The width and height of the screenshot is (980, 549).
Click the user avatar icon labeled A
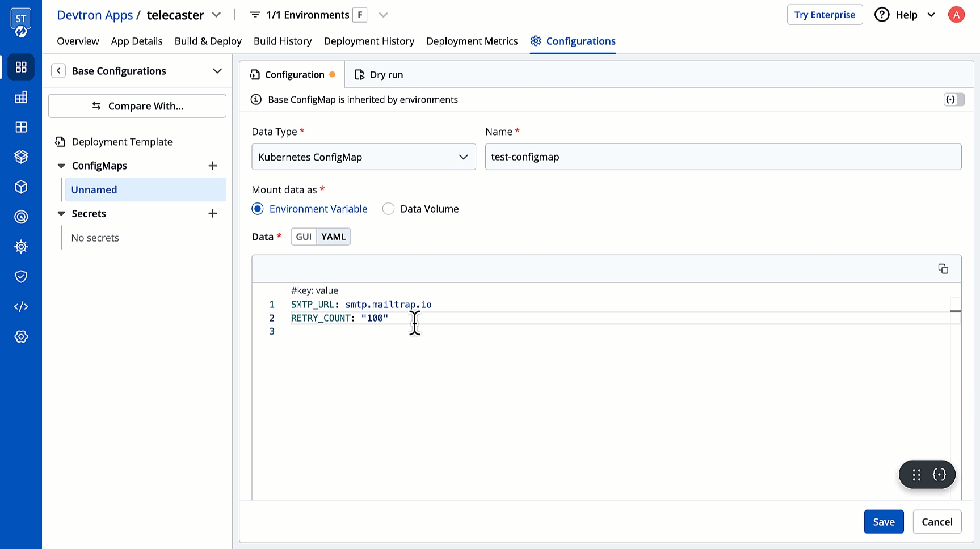[956, 15]
